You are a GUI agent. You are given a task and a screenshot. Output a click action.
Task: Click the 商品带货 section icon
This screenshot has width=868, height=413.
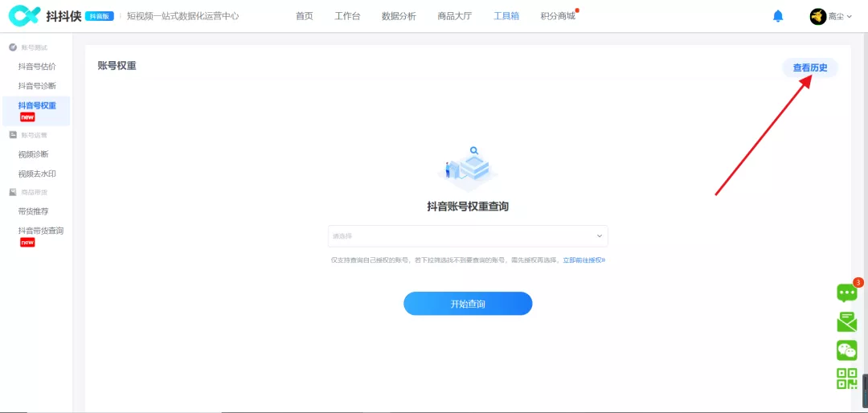click(13, 191)
